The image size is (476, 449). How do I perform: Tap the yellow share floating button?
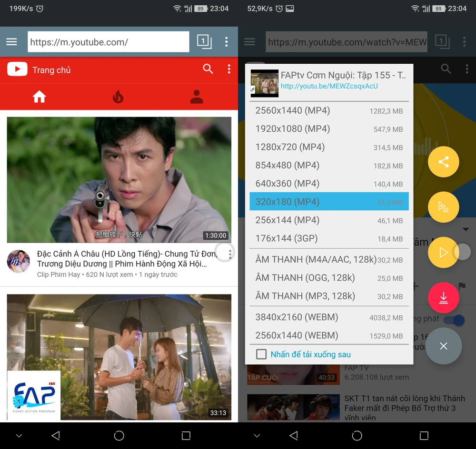[x=443, y=162]
